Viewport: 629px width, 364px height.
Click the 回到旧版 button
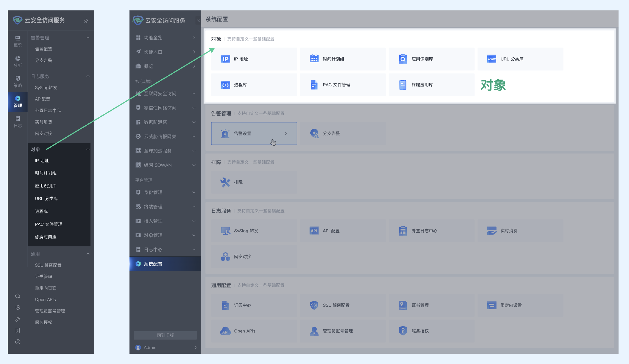coord(165,335)
